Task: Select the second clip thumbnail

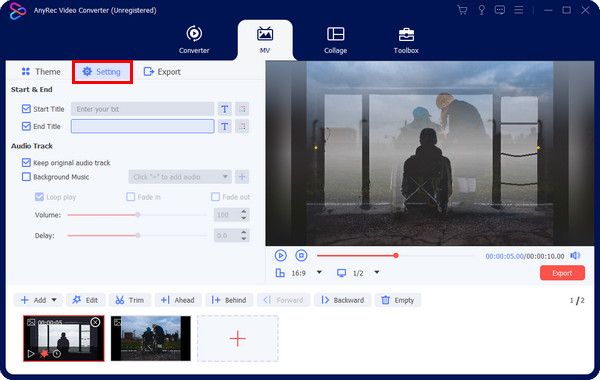Action: click(x=151, y=338)
